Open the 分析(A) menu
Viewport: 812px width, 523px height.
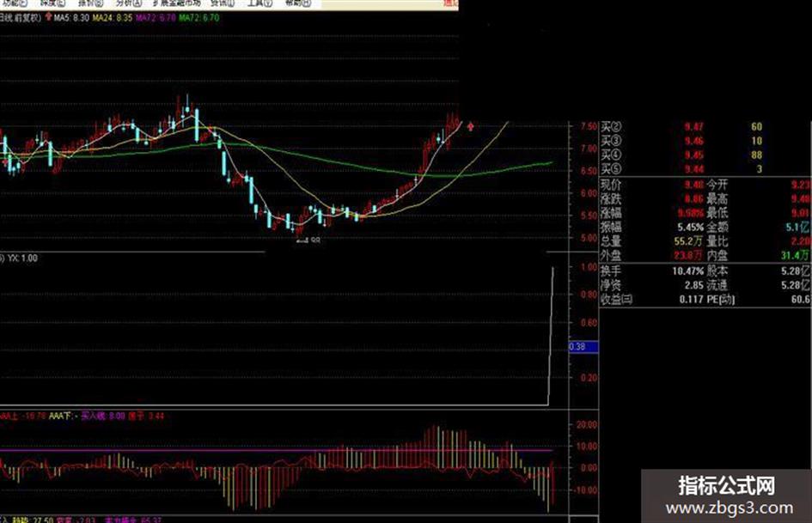coord(128,3)
